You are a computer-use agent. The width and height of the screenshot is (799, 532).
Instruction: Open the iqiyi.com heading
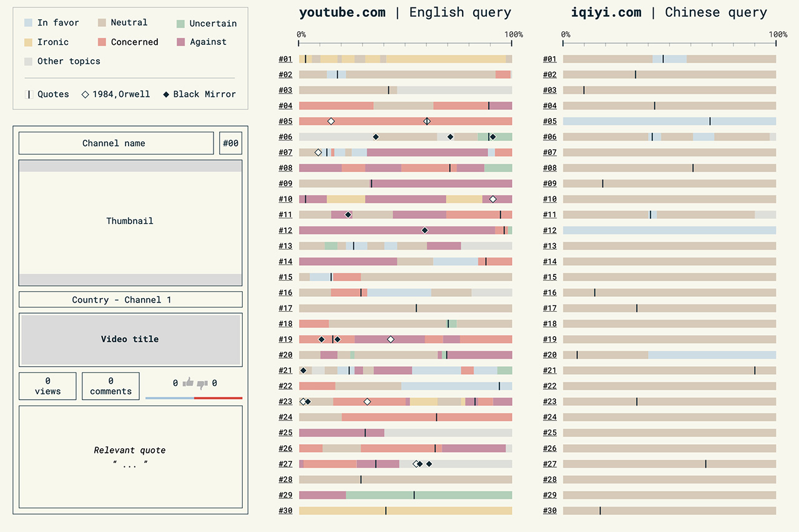click(606, 12)
